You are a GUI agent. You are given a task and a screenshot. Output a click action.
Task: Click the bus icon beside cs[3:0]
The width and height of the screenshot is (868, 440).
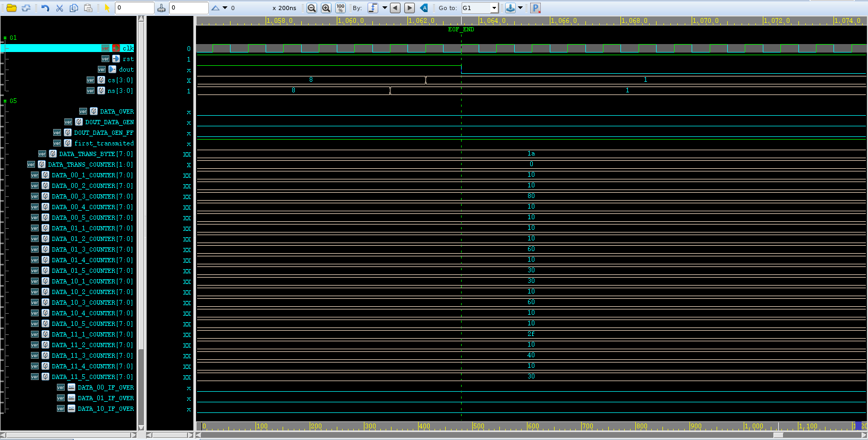(101, 80)
